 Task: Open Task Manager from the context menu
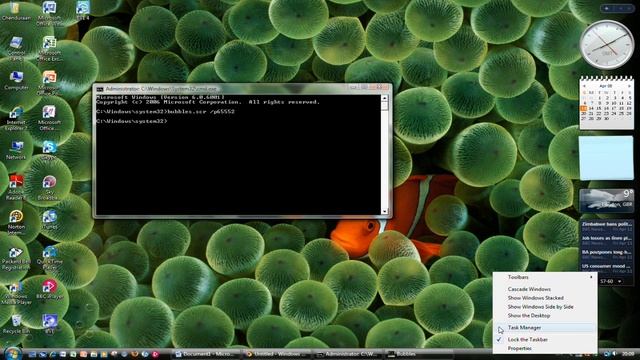(544, 327)
